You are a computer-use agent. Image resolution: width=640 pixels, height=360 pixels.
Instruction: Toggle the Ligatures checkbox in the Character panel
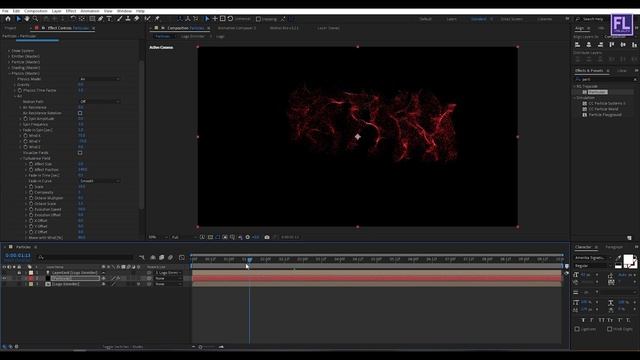[577, 329]
